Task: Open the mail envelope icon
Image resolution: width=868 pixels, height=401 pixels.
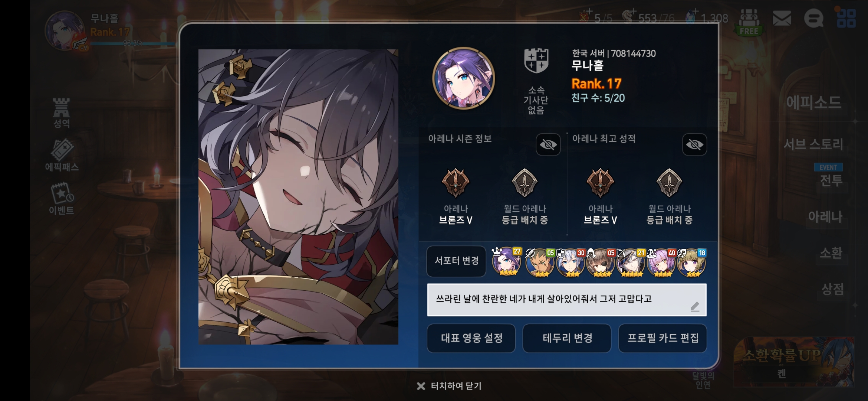Action: [782, 18]
